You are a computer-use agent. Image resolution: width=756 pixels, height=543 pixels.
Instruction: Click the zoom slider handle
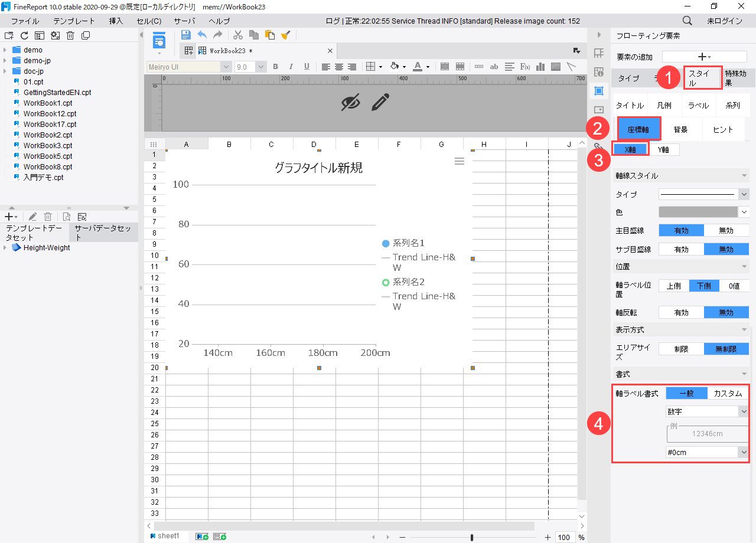click(x=471, y=537)
